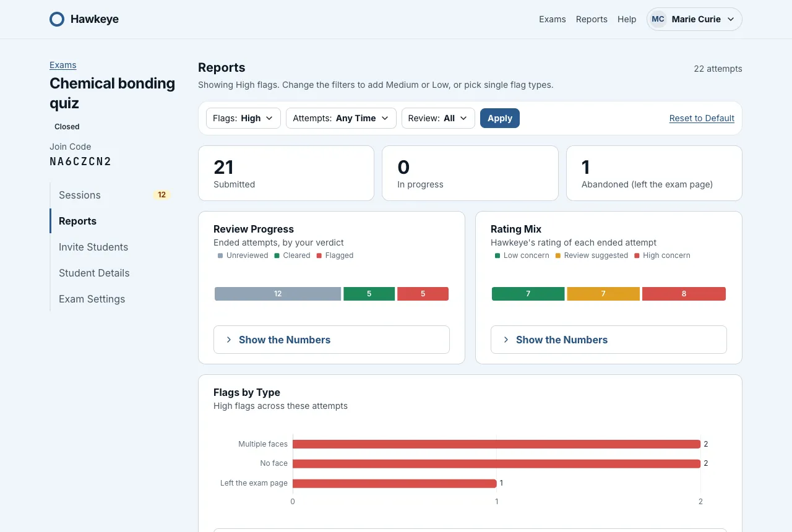Screen dimensions: 792x532
Task: Click the Chemical bonding quiz title
Action: tap(112, 93)
